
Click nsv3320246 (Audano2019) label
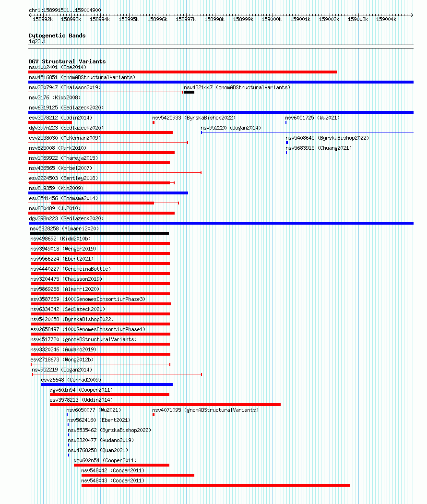point(63,349)
